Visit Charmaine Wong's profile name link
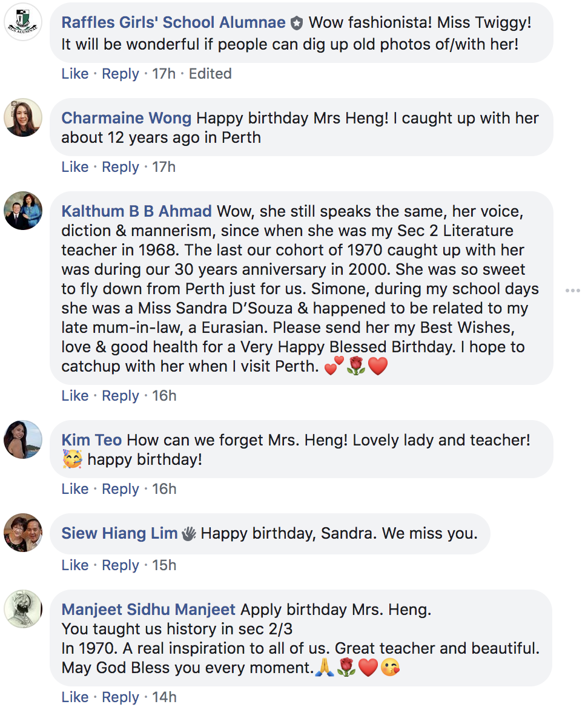This screenshot has width=588, height=710. pyautogui.click(x=127, y=118)
